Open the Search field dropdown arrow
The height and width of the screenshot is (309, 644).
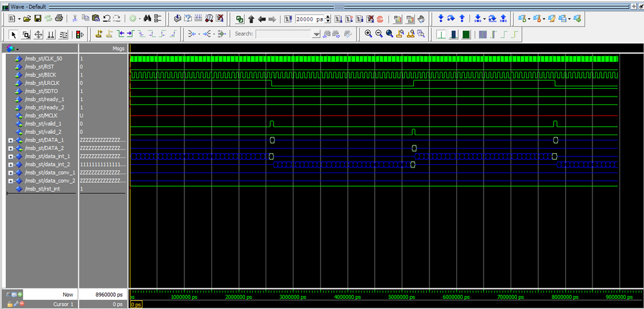click(316, 34)
